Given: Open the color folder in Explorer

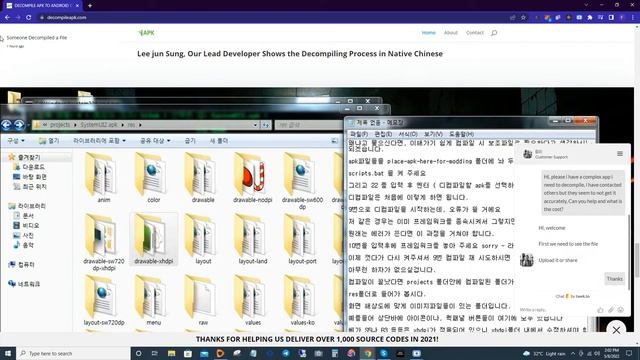Looking at the screenshot, I should click(153, 178).
